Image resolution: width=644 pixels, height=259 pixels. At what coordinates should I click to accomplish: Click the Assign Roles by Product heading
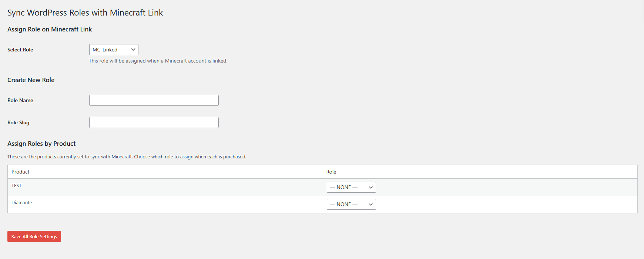pyautogui.click(x=41, y=144)
